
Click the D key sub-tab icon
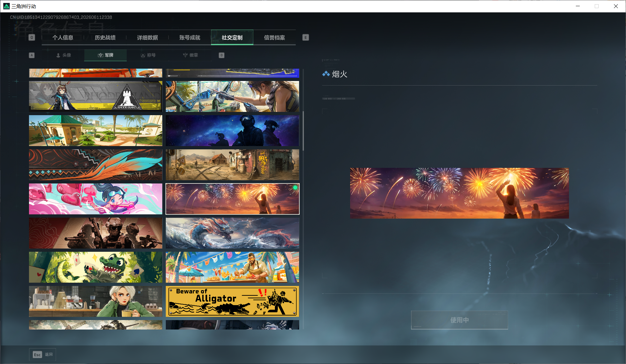click(221, 55)
